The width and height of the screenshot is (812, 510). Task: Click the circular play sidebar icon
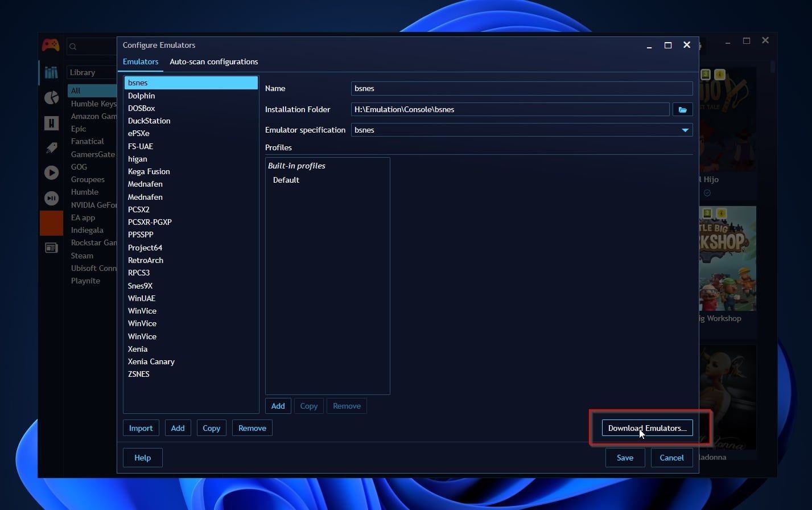tap(51, 172)
